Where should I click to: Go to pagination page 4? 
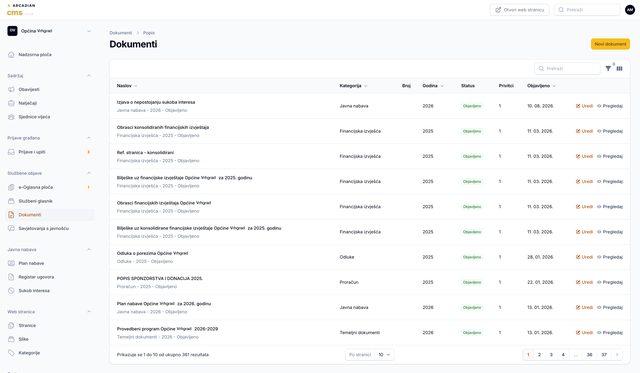(x=563, y=355)
